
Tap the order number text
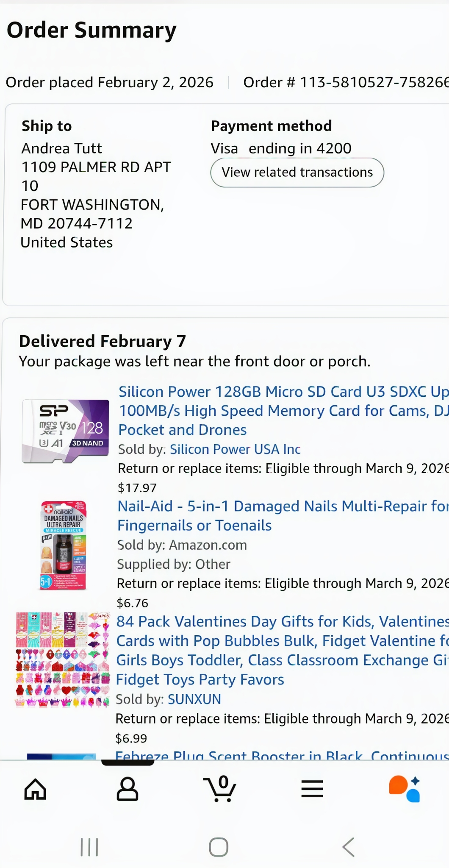coord(345,82)
